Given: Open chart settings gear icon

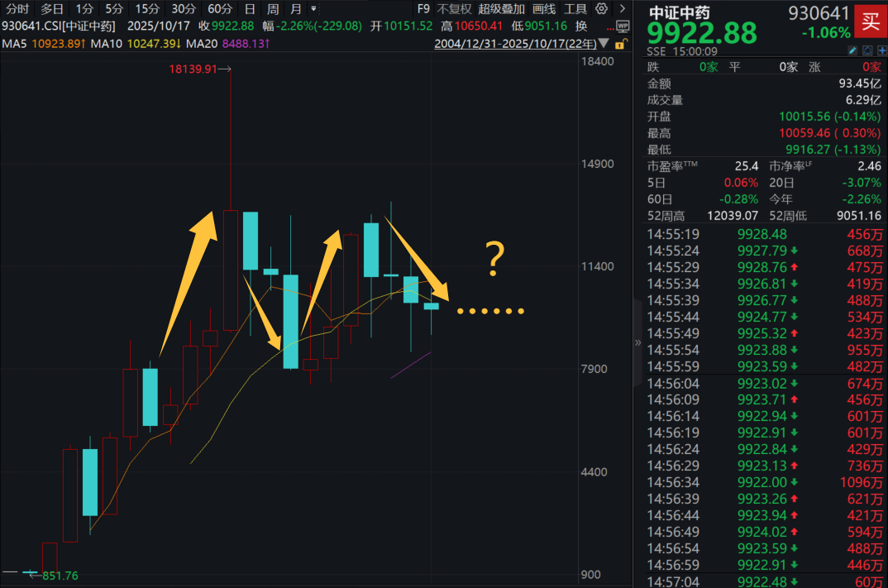Looking at the screenshot, I should [x=601, y=9].
